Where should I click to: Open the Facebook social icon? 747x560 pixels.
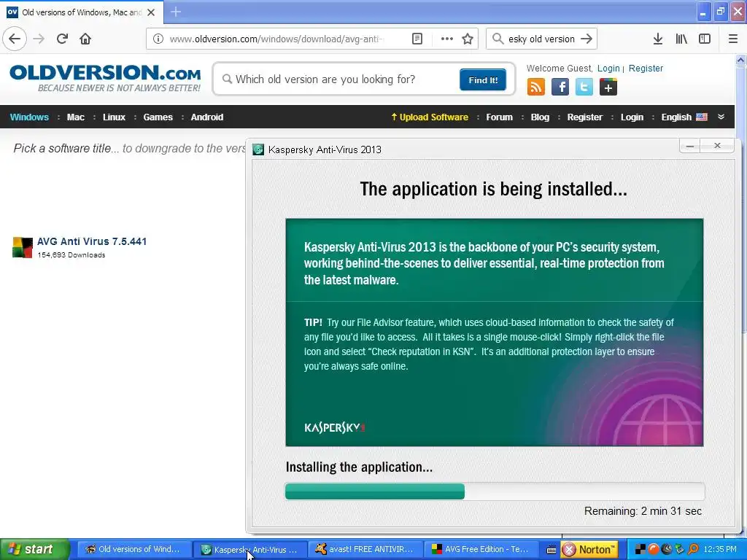(560, 87)
